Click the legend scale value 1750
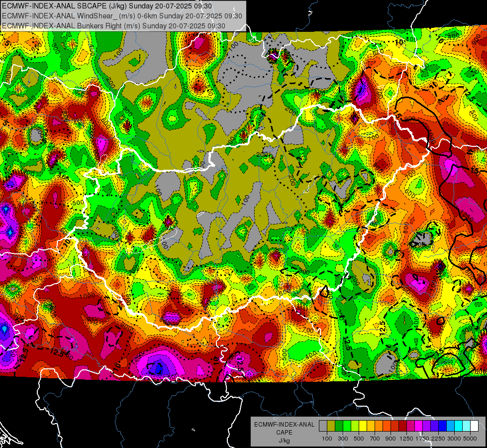 423,439
